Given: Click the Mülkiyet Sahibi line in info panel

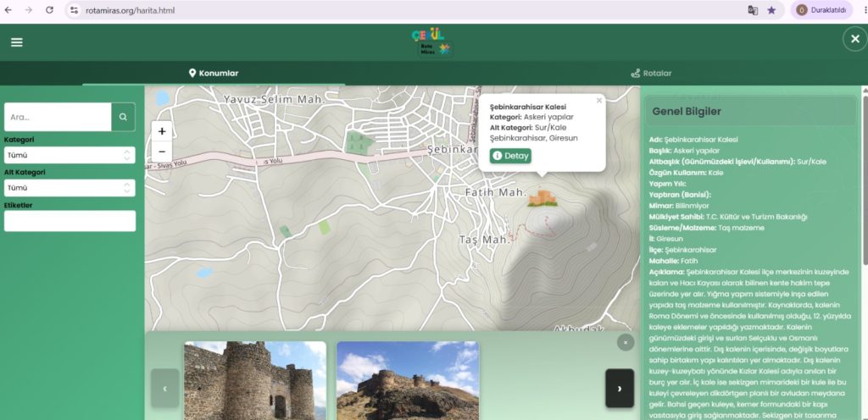Looking at the screenshot, I should click(728, 217).
